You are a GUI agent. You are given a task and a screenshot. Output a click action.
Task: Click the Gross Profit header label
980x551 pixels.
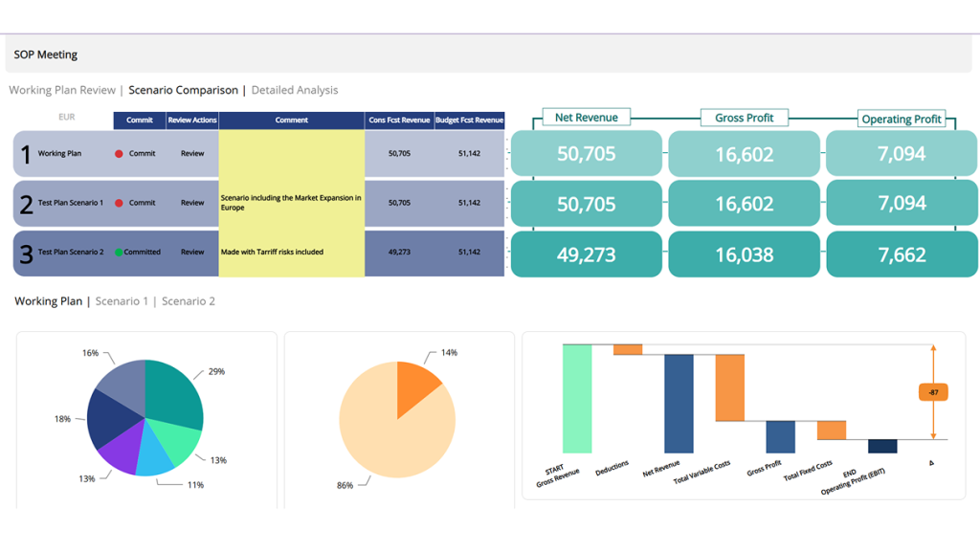(x=745, y=118)
